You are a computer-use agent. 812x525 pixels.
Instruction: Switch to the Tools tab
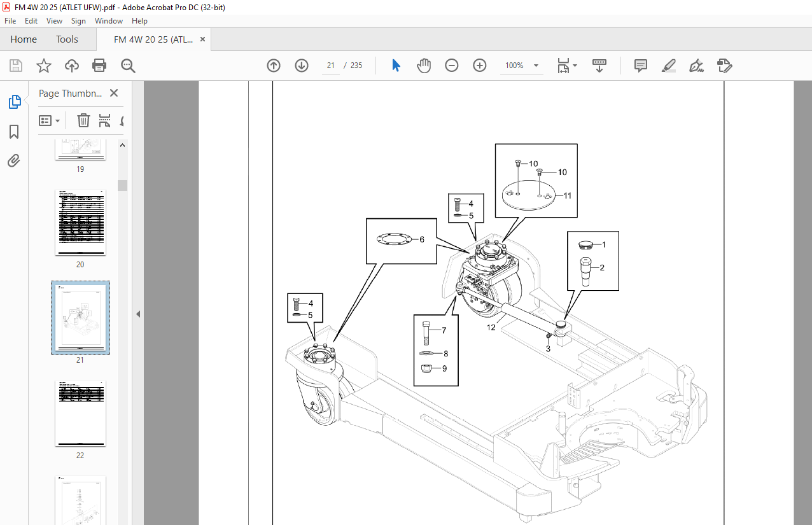point(67,39)
